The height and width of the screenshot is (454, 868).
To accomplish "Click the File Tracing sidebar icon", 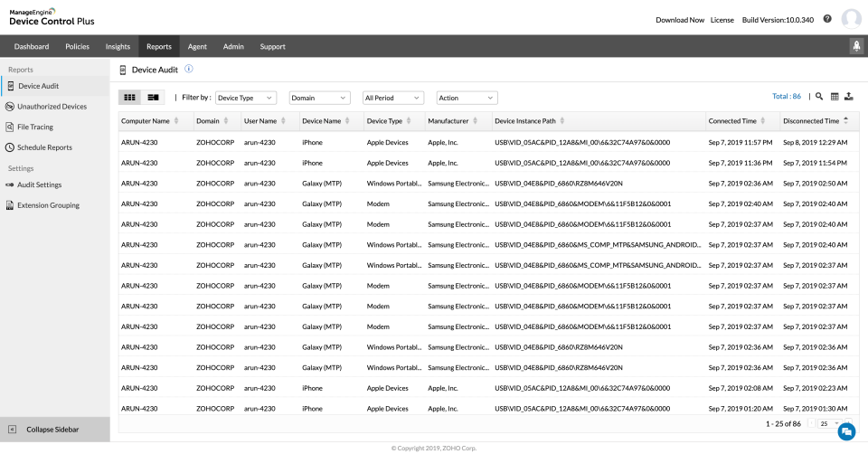I will (x=9, y=127).
